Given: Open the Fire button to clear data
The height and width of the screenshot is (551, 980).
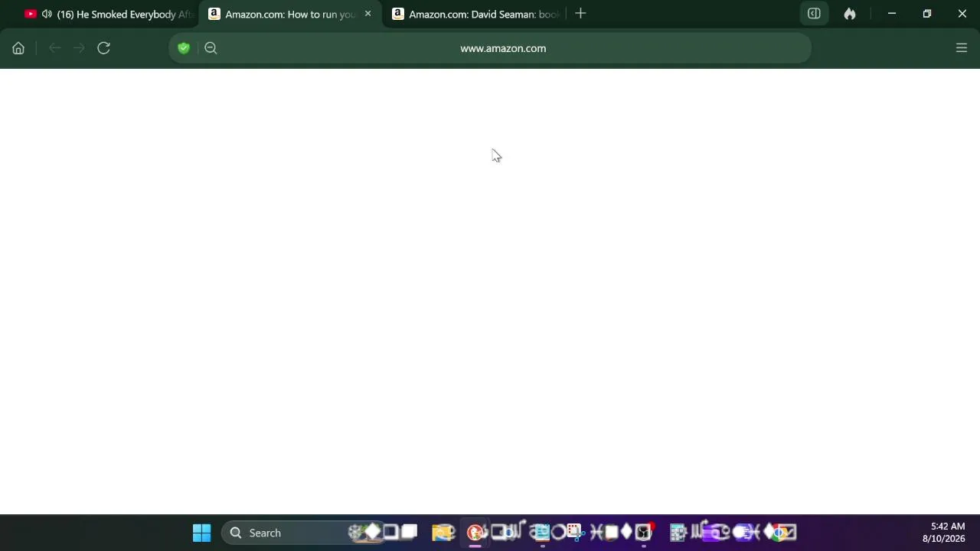Looking at the screenshot, I should 850,14.
